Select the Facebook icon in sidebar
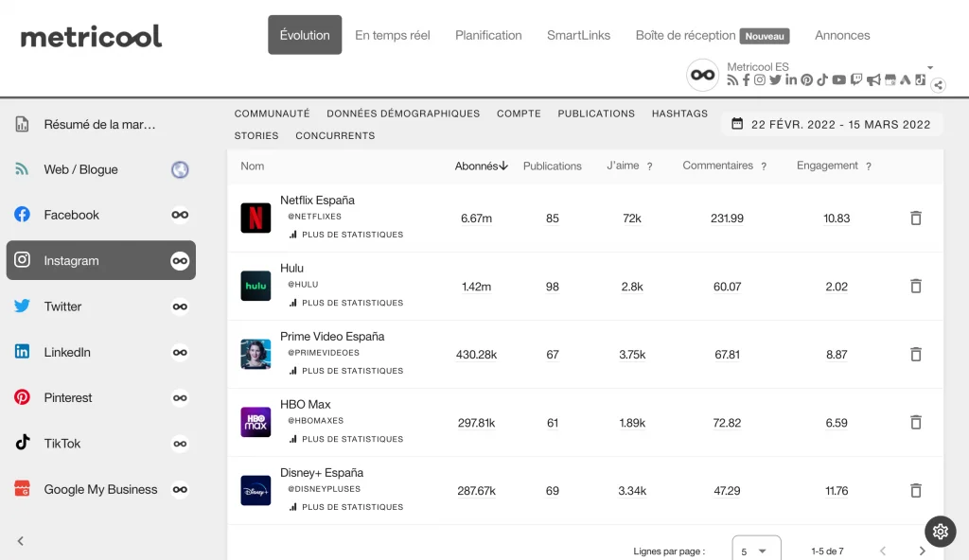 pos(23,215)
